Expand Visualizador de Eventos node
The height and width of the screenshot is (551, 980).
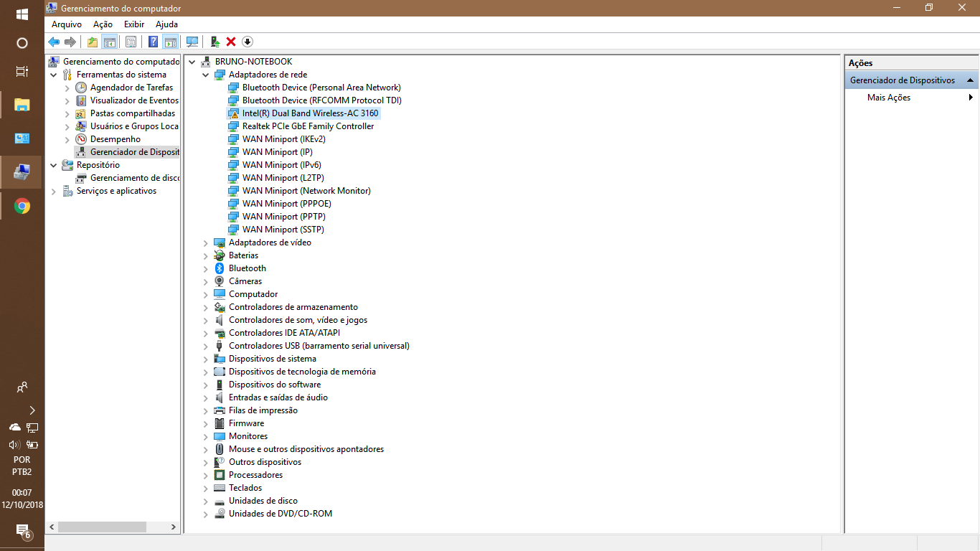(x=67, y=100)
